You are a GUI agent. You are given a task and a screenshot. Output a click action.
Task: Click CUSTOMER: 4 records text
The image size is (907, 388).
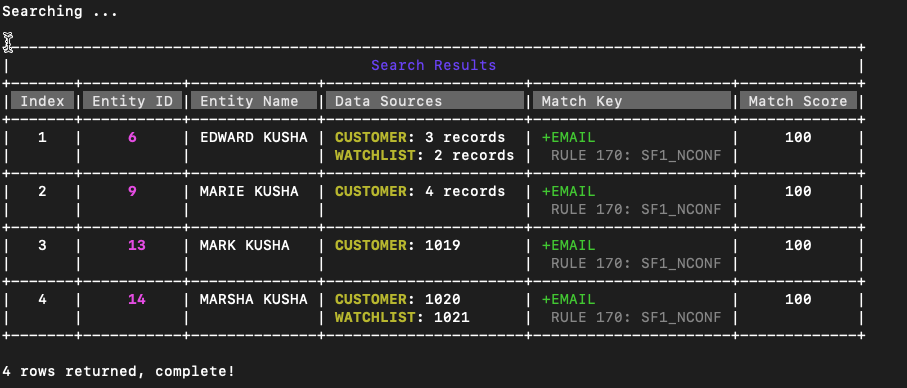(420, 191)
